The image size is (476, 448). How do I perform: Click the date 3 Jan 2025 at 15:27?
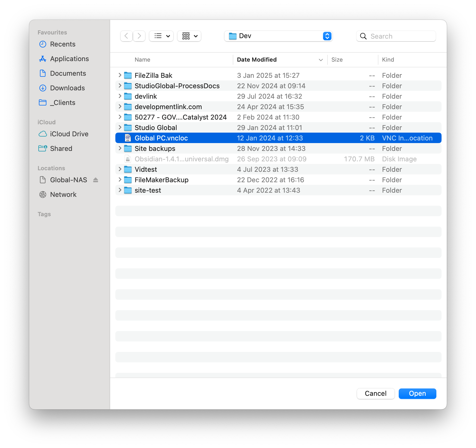(268, 75)
